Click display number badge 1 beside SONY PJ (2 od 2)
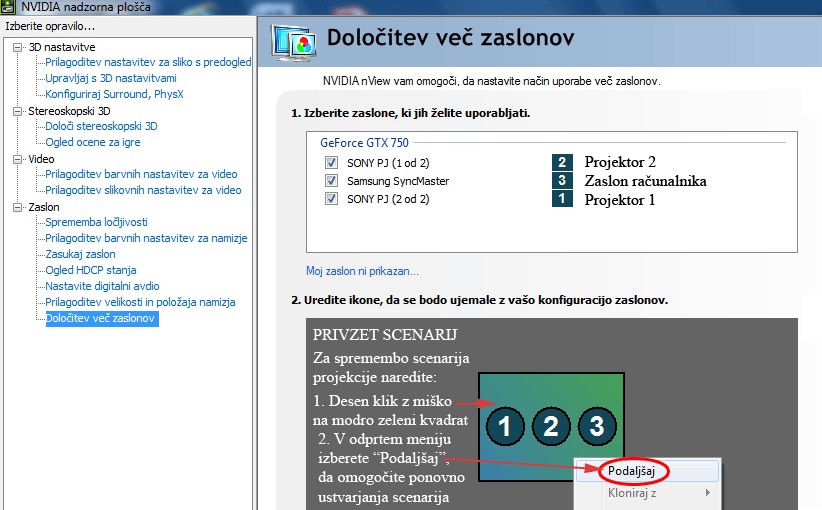Image resolution: width=822 pixels, height=510 pixels. point(562,199)
